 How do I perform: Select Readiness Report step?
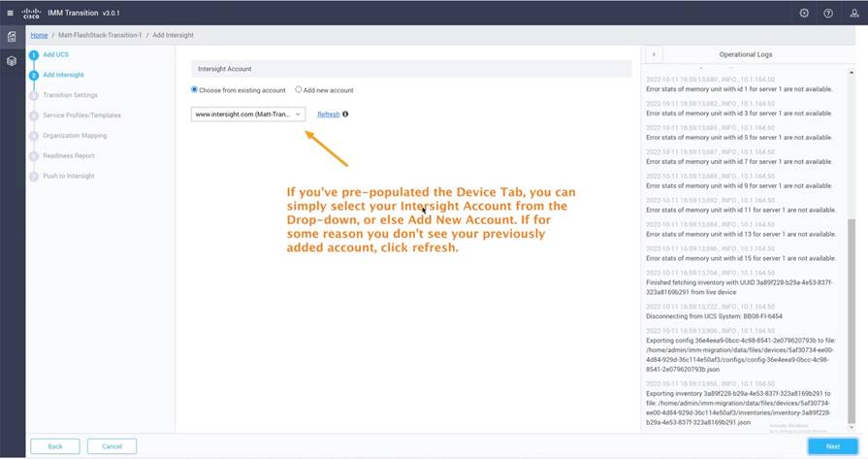click(x=68, y=155)
